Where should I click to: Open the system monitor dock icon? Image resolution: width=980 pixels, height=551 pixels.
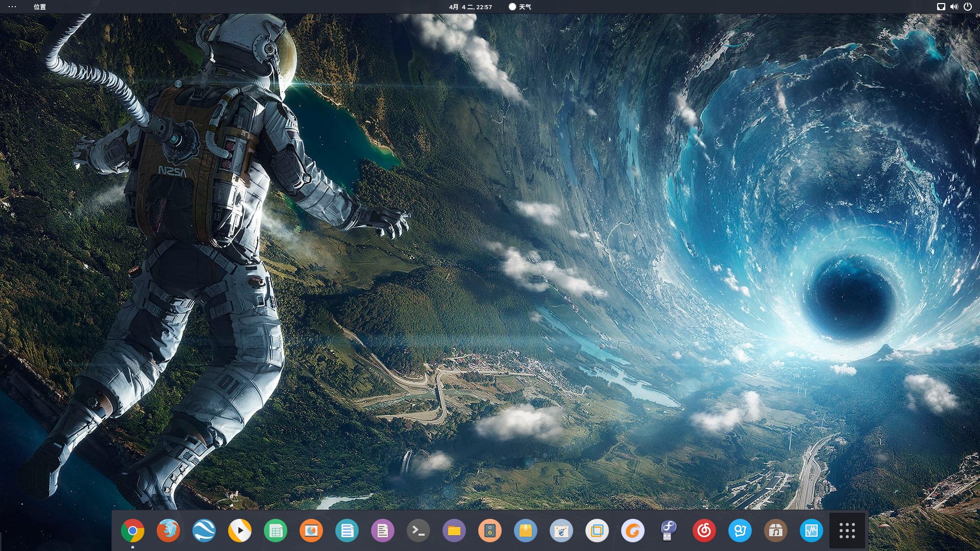(x=811, y=531)
